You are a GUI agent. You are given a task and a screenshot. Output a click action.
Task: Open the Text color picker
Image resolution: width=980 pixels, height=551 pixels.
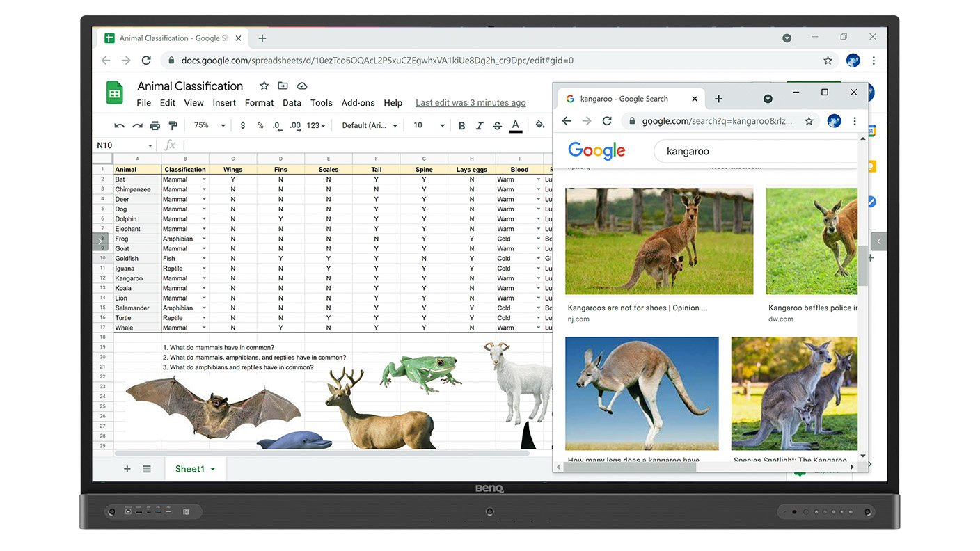pyautogui.click(x=515, y=125)
